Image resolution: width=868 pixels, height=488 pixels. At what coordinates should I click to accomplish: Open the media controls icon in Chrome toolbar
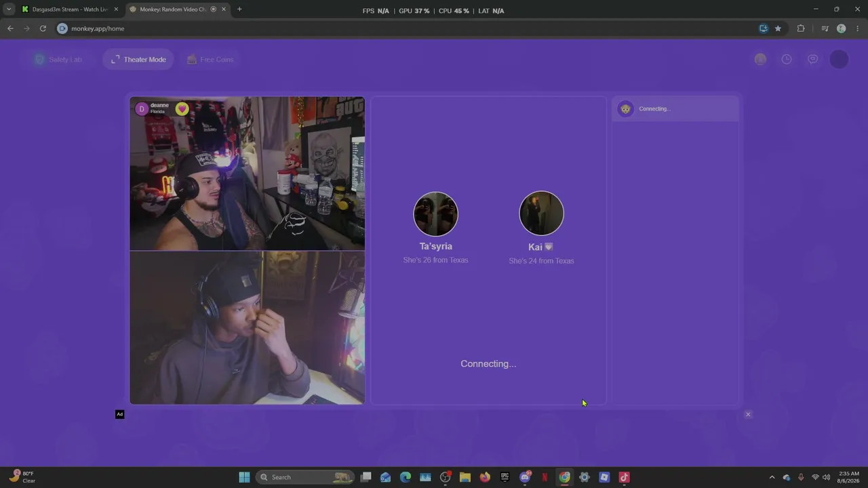(x=825, y=28)
